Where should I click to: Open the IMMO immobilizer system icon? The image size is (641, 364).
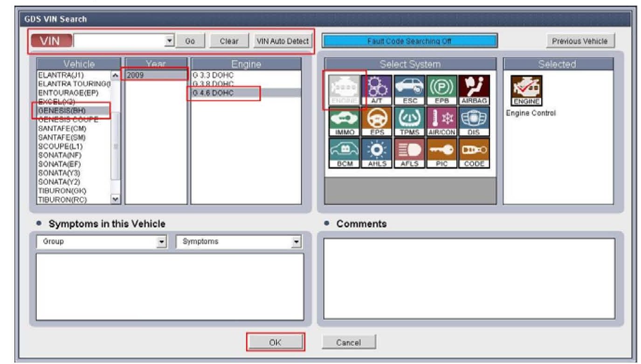(345, 121)
